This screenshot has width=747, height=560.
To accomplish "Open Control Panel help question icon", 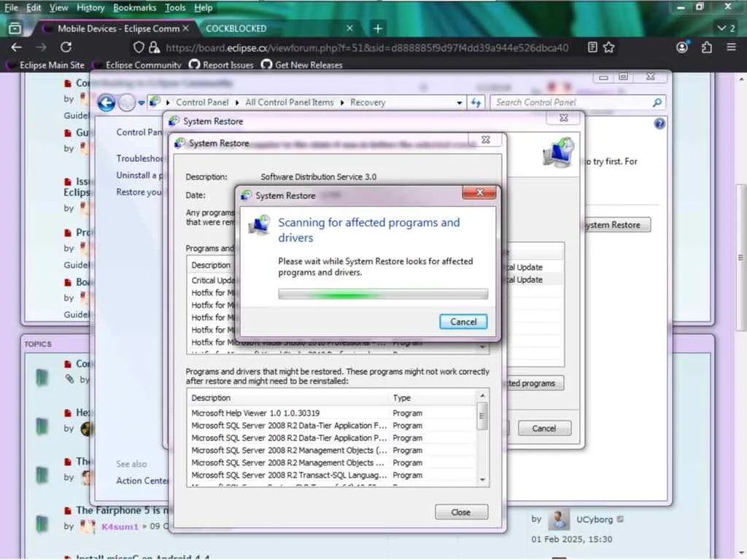I will [x=659, y=124].
